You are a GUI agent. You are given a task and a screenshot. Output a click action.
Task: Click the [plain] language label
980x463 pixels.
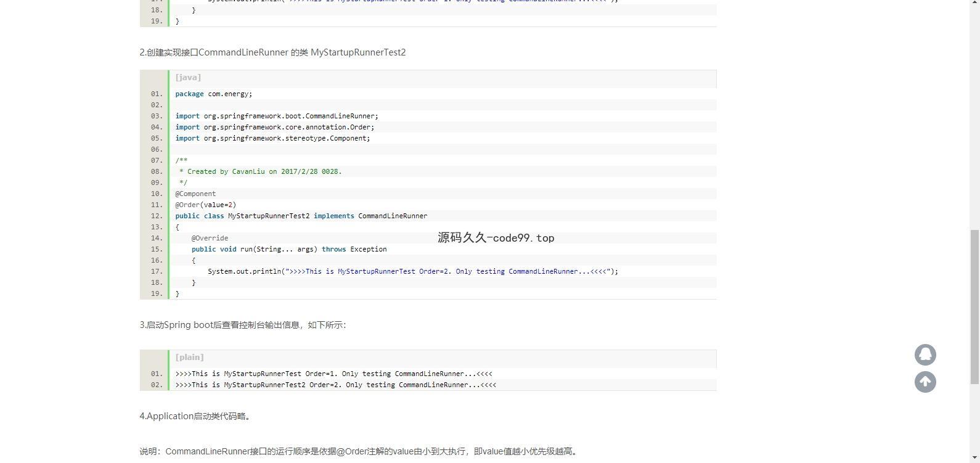click(189, 358)
